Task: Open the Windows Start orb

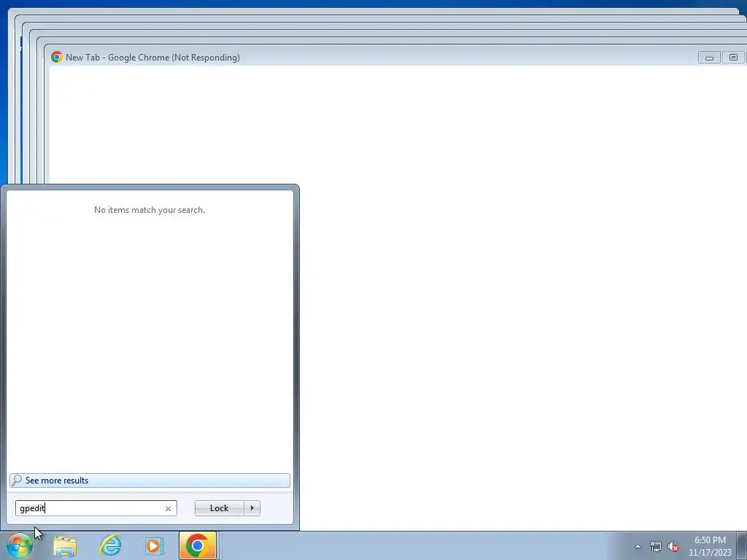Action: pyautogui.click(x=20, y=545)
